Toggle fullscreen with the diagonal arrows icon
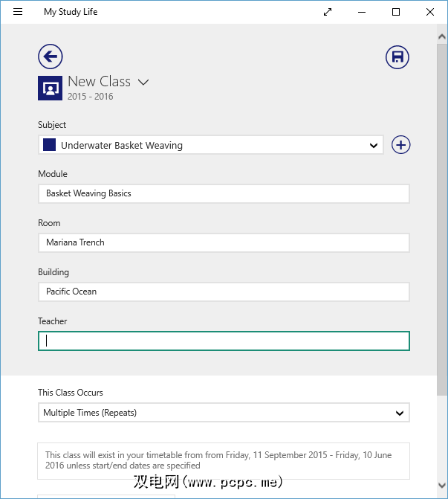 pyautogui.click(x=328, y=12)
